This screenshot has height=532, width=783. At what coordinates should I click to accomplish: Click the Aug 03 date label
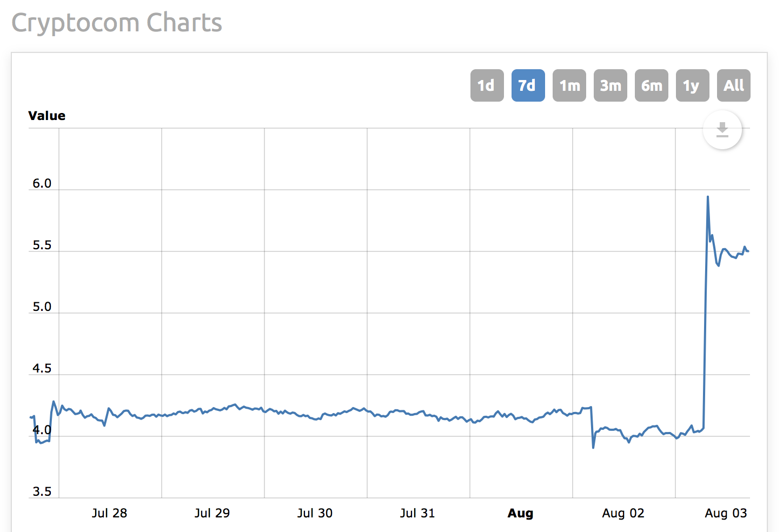726,513
